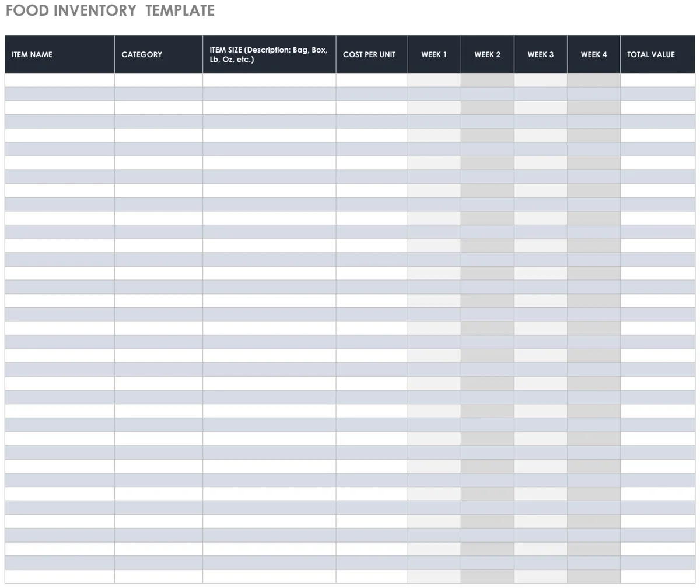Select the WEEK 4 column header
This screenshot has width=700, height=588.
(x=594, y=54)
